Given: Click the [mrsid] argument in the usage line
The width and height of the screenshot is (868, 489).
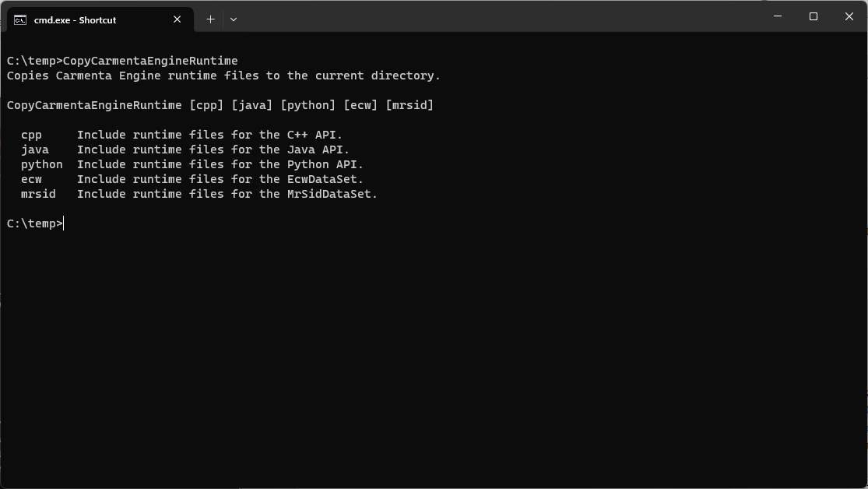Looking at the screenshot, I should click(409, 105).
